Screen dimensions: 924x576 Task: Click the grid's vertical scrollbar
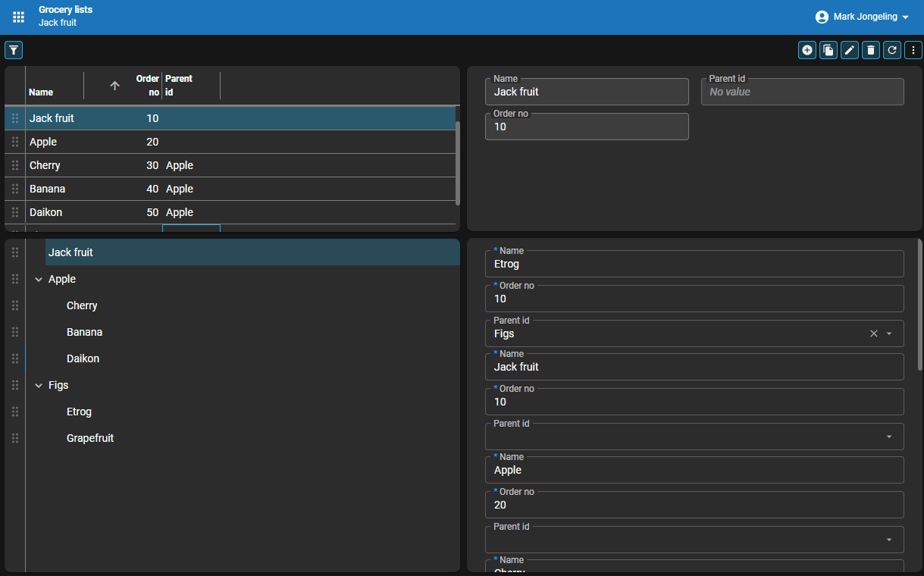pyautogui.click(x=457, y=163)
